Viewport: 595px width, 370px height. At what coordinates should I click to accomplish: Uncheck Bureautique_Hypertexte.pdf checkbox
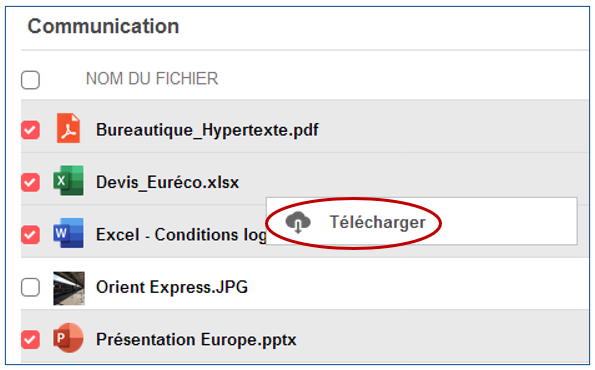[x=30, y=130]
